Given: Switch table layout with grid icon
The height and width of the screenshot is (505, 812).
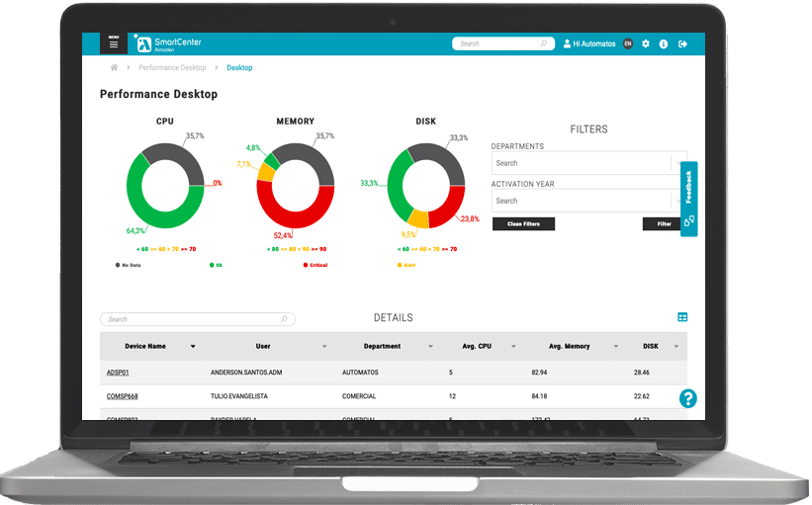Looking at the screenshot, I should click(x=682, y=317).
